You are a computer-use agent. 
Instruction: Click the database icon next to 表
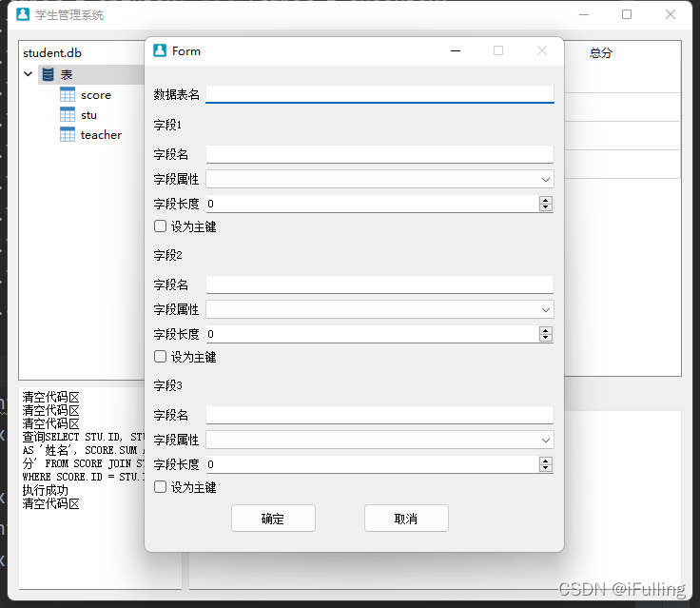(x=49, y=74)
